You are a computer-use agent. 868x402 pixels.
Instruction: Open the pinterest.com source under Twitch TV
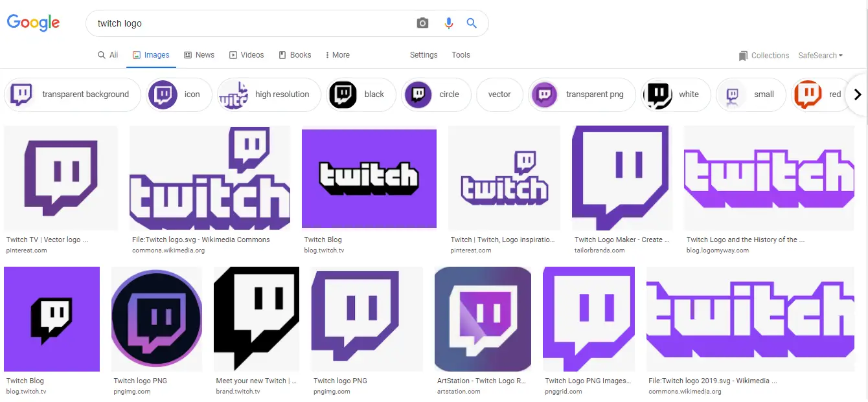tap(27, 251)
